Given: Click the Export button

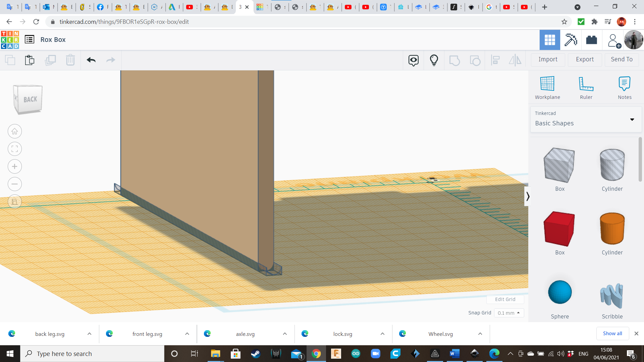Looking at the screenshot, I should pos(584,59).
